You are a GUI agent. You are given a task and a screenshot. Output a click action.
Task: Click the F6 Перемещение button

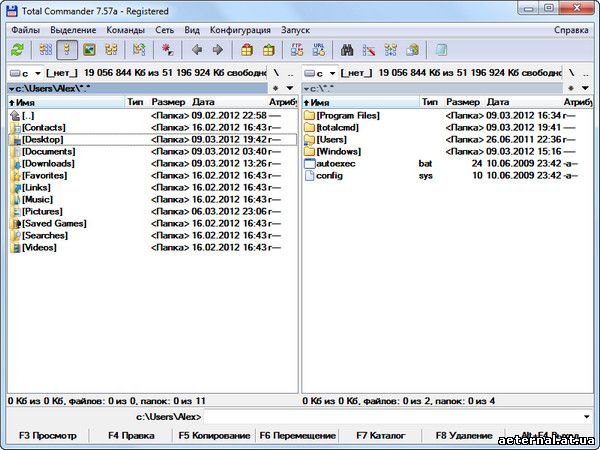tap(298, 435)
